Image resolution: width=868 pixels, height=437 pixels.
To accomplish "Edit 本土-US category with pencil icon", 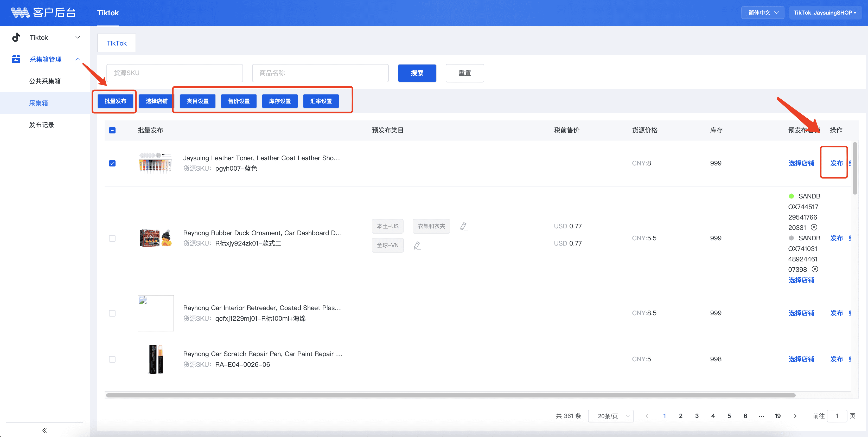I will click(464, 226).
